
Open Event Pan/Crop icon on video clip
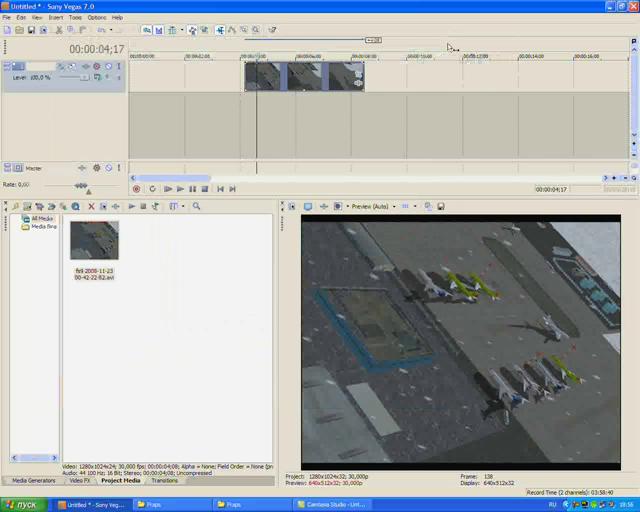click(x=358, y=74)
